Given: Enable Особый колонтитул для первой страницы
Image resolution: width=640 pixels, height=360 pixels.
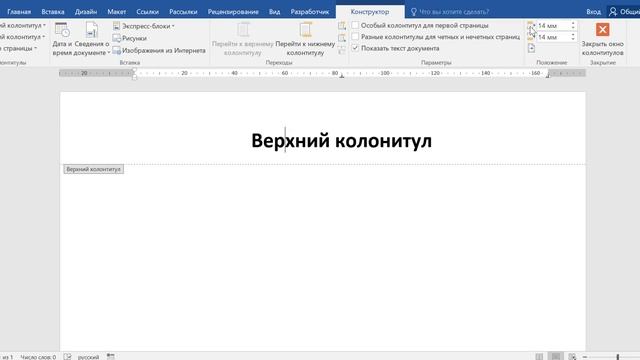Looking at the screenshot, I should pos(420,25).
